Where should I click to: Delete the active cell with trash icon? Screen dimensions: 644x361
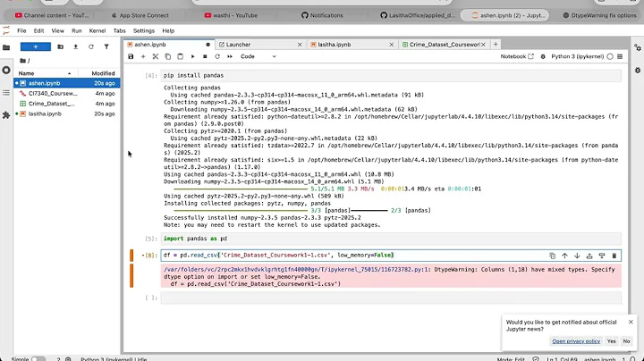coord(614,256)
